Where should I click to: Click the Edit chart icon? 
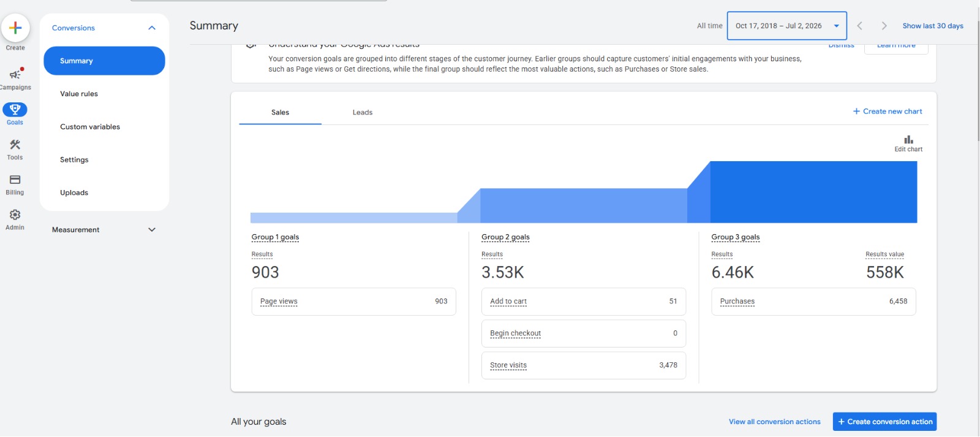pos(908,140)
